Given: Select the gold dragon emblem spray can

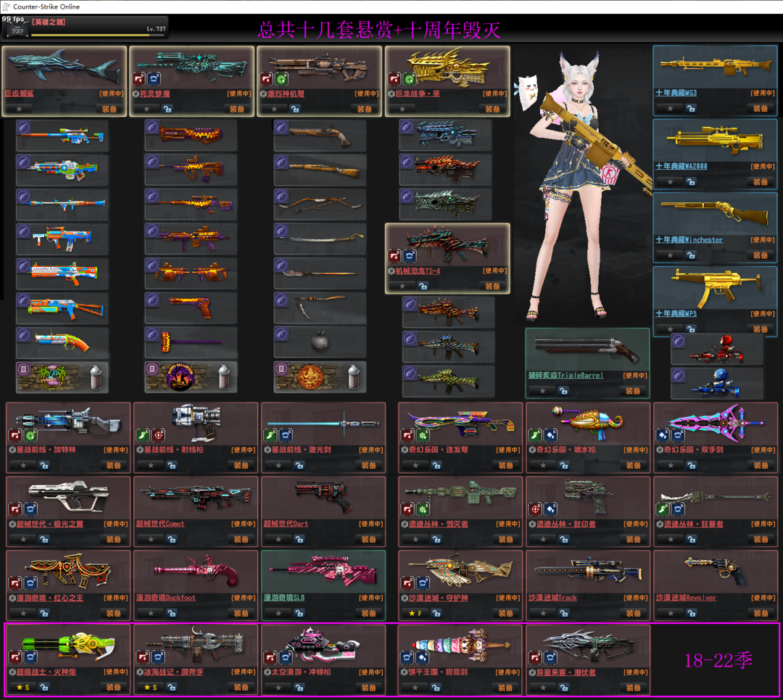Looking at the screenshot, I should 320,377.
